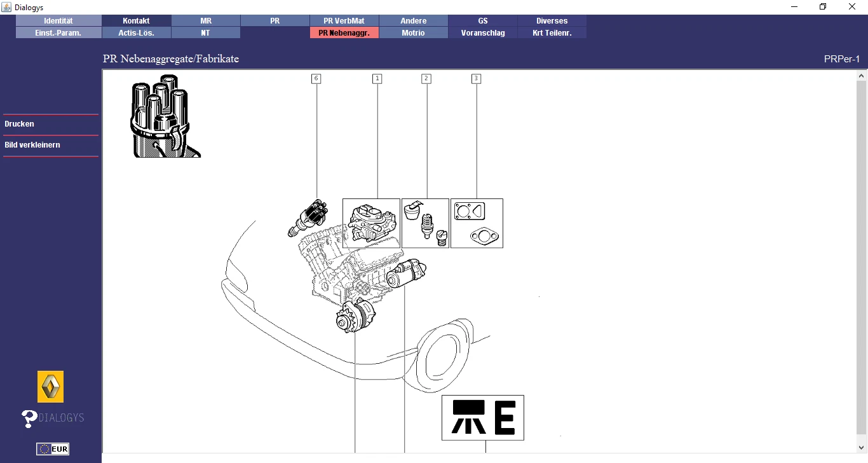Click Bild verkleinern to shrink the image
The width and height of the screenshot is (868, 463).
(x=32, y=144)
